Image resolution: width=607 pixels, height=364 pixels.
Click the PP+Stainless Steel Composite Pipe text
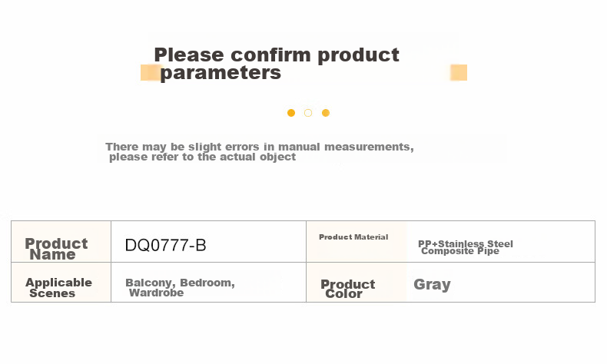466,247
